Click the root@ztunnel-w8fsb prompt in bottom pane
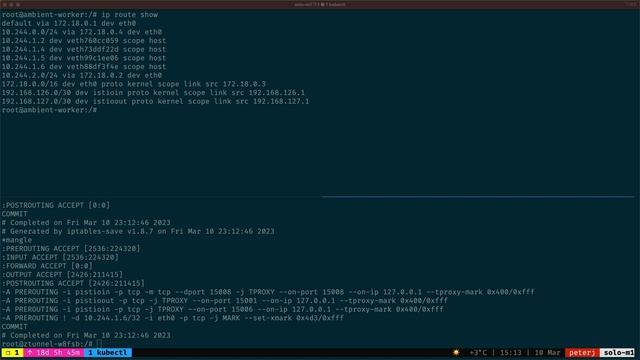Image resolution: width=640 pixels, height=360 pixels. (x=47, y=344)
